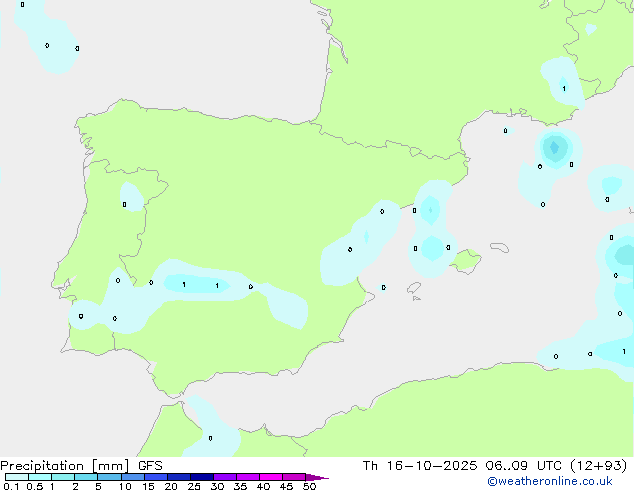This screenshot has width=634, height=490.
Task: Click the above-50 mm arrow swatch
Action: pyautogui.click(x=317, y=477)
